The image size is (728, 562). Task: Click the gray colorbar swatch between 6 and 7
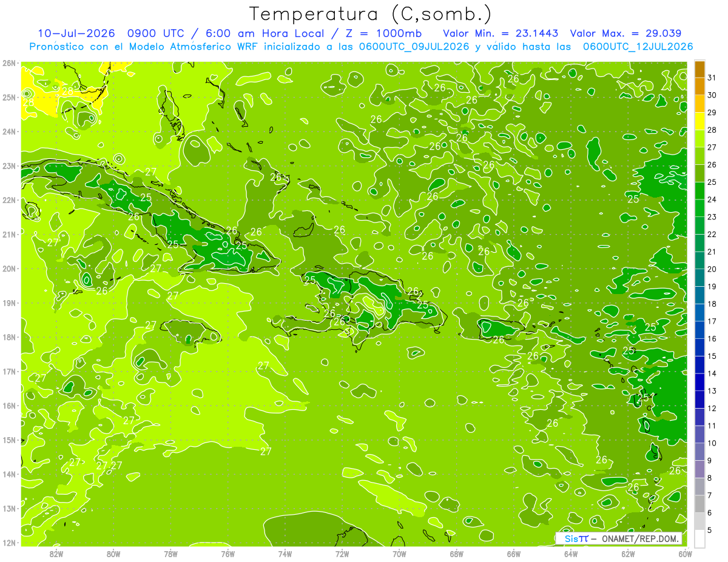(x=699, y=504)
